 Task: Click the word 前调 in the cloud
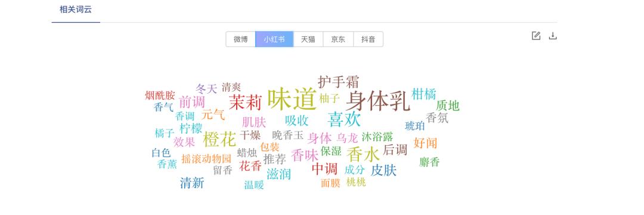coord(192,102)
